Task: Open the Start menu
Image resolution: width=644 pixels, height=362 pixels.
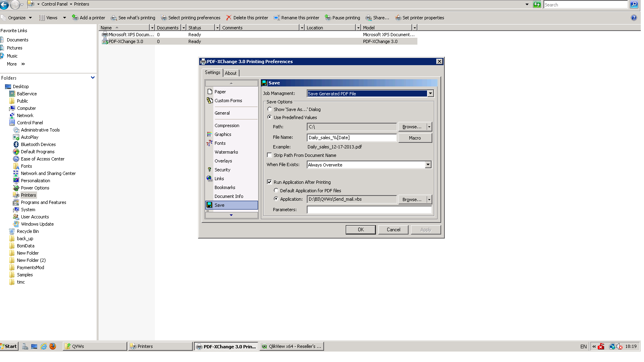Action: pyautogui.click(x=9, y=346)
